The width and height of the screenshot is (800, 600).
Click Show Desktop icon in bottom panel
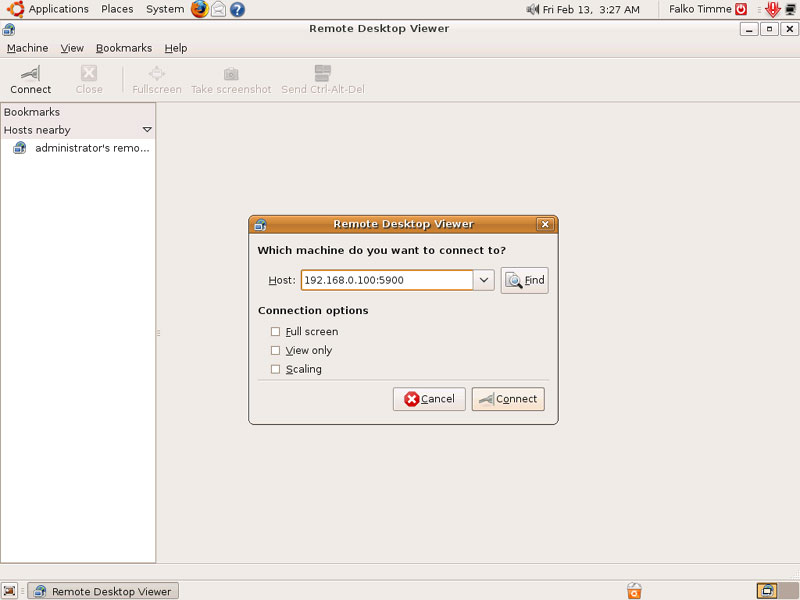pyautogui.click(x=9, y=591)
